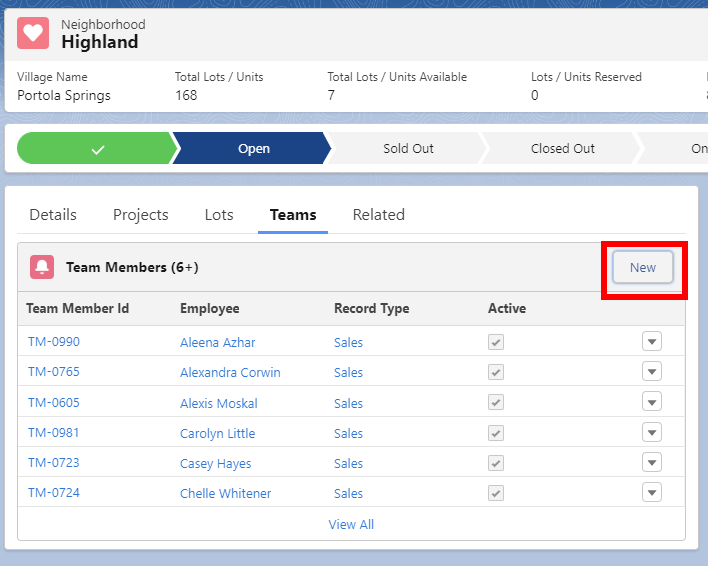Toggle Active checkbox for Aleena Azhar

point(496,342)
